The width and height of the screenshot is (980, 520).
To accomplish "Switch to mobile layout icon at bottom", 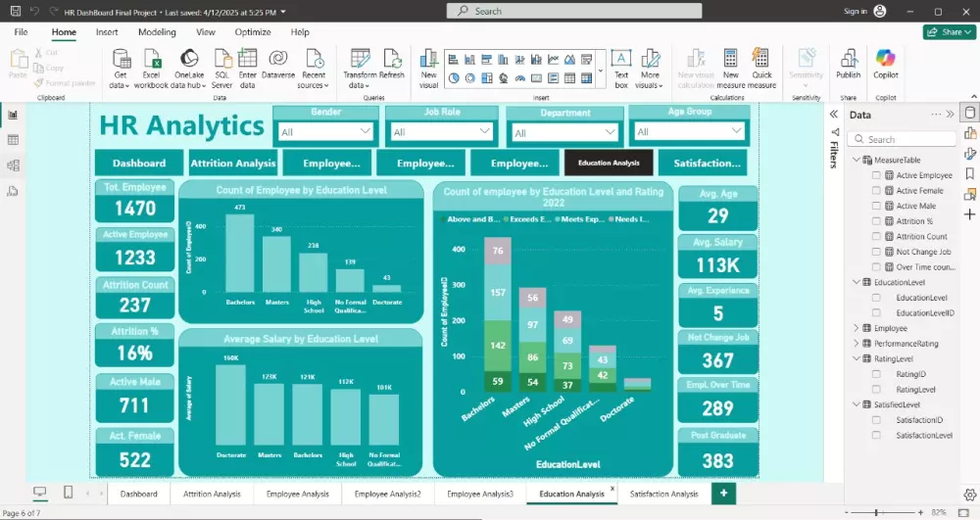I will pos(69,493).
